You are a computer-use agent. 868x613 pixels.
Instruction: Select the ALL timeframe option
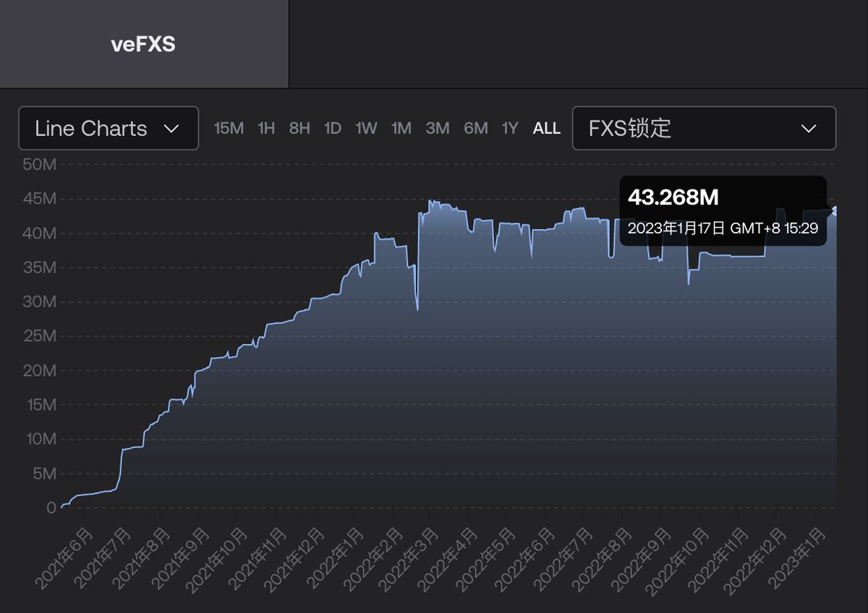click(547, 128)
